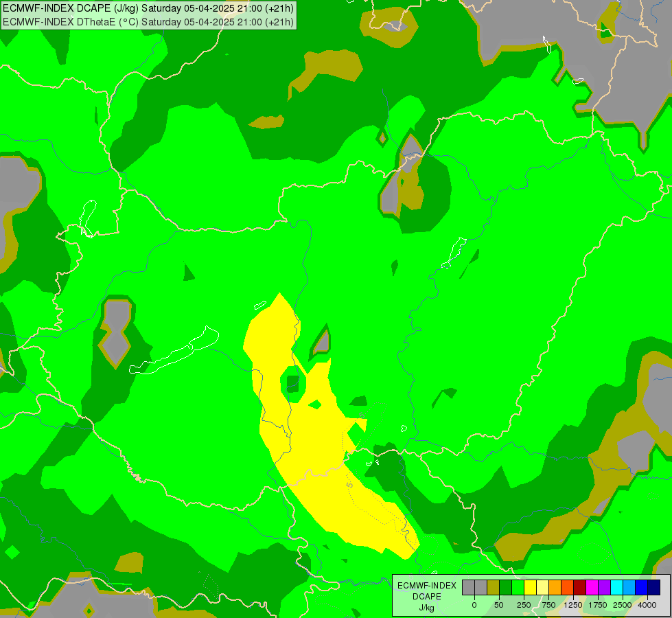
Task: Click the legend value '50'
Action: pyautogui.click(x=499, y=605)
